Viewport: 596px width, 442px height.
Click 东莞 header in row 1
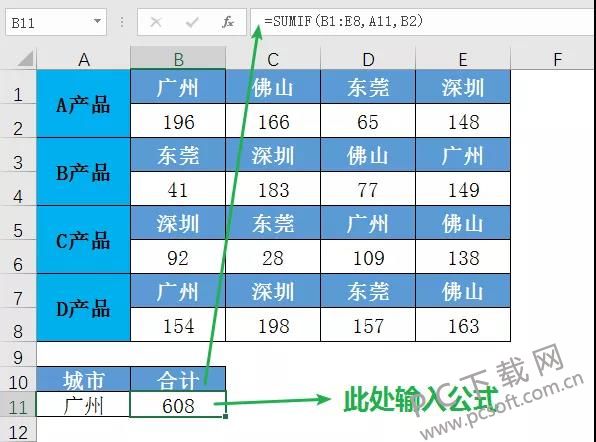click(x=368, y=87)
